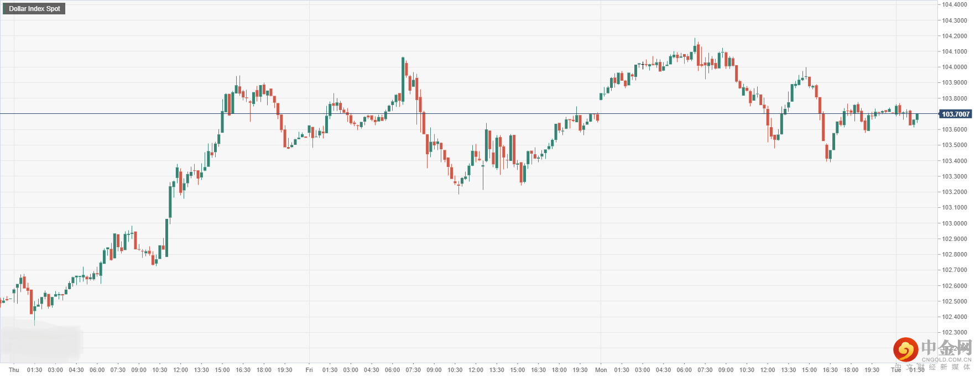Click the 104.4000 price axis label
Screen dimensions: 980x377
point(955,4)
